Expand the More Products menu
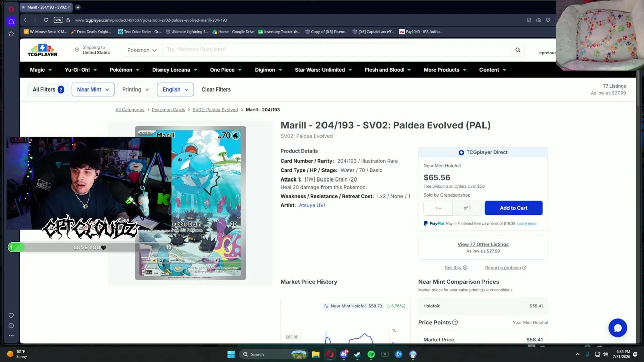 pos(445,70)
